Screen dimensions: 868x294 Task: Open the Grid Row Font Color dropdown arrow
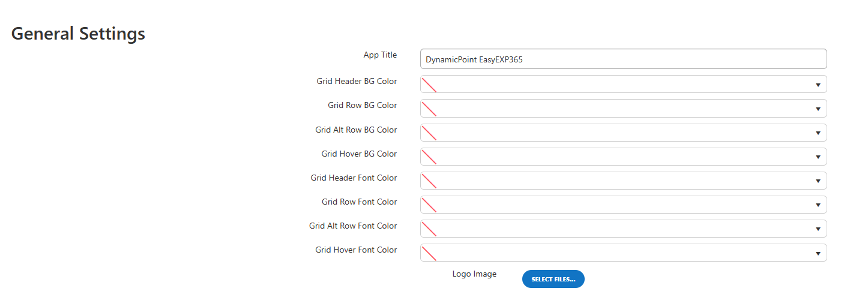[x=818, y=205]
